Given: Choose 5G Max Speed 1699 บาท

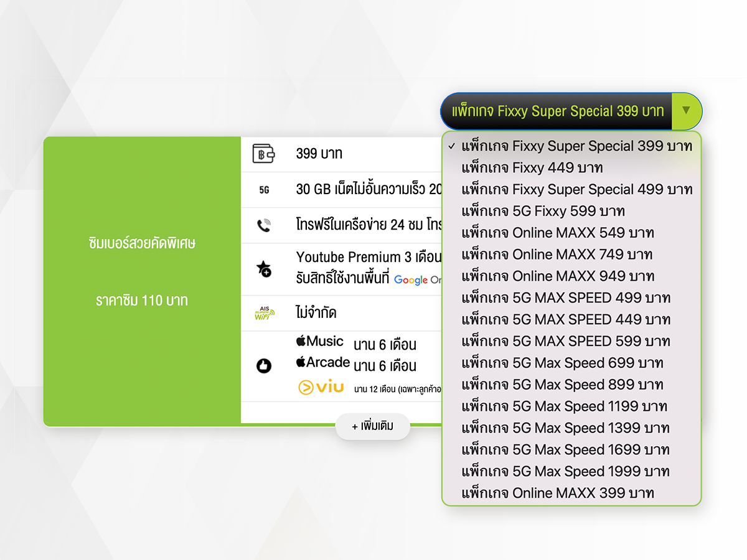Looking at the screenshot, I should [x=571, y=450].
